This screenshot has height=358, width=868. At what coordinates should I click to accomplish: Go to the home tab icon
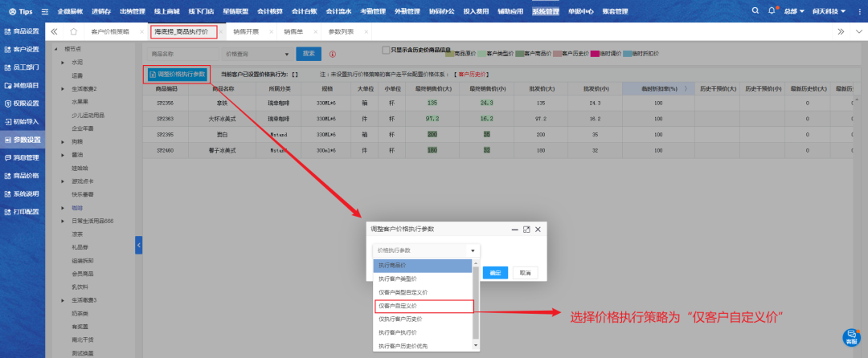tap(73, 31)
